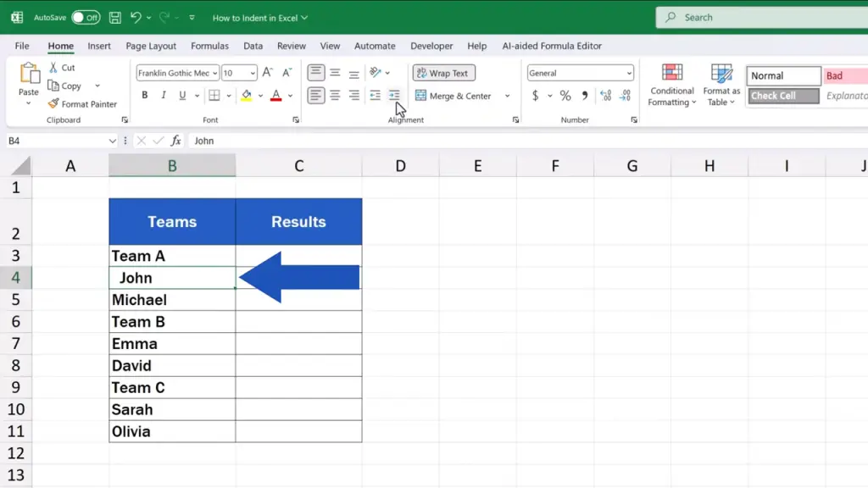Viewport: 868px width, 488px height.
Task: Click the Increase Indent icon
Action: [x=394, y=96]
